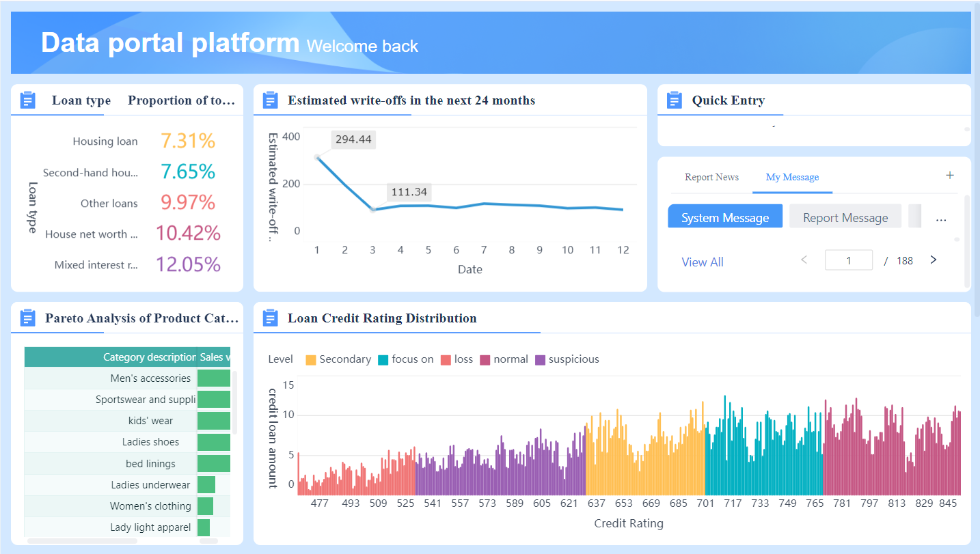Select the Report Message button

pyautogui.click(x=845, y=216)
